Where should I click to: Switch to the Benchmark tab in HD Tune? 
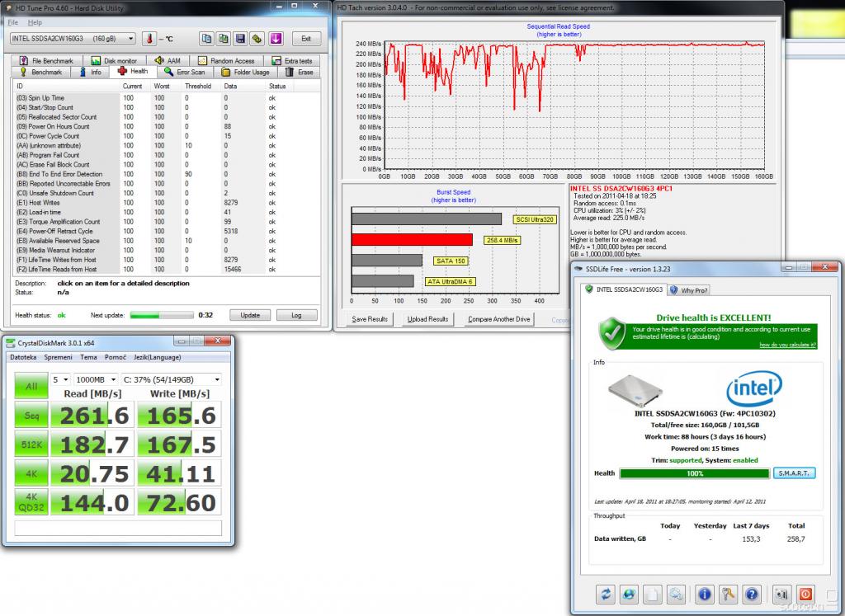click(41, 72)
